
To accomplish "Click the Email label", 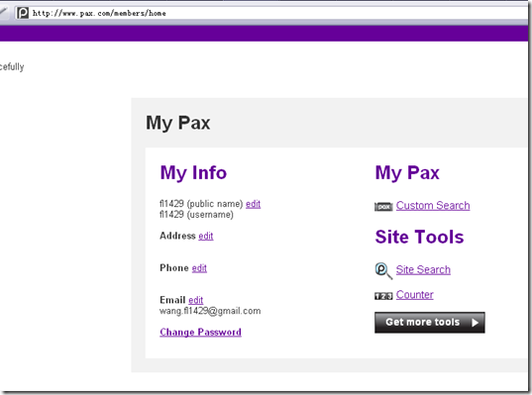I will [172, 300].
